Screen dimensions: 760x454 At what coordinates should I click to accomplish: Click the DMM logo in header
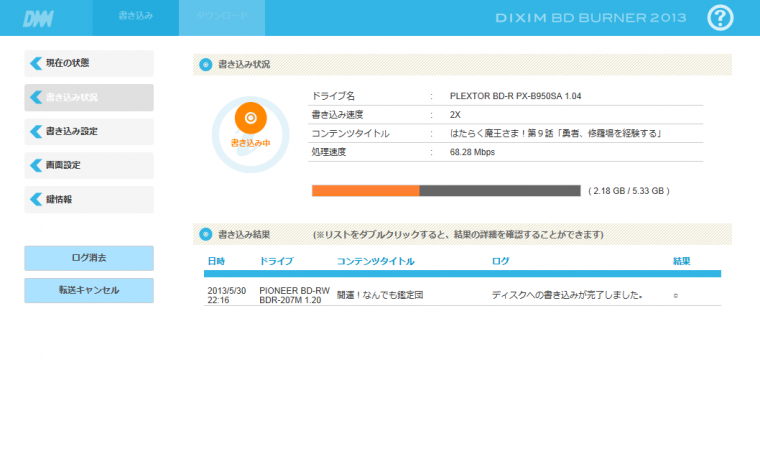pyautogui.click(x=38, y=19)
